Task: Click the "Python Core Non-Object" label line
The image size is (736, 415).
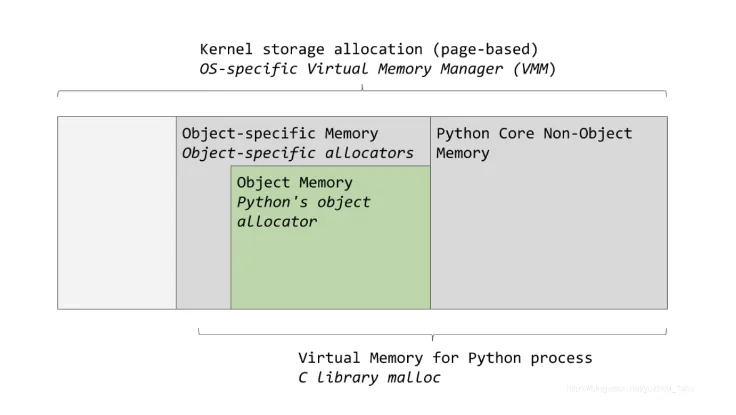Action: tap(534, 133)
